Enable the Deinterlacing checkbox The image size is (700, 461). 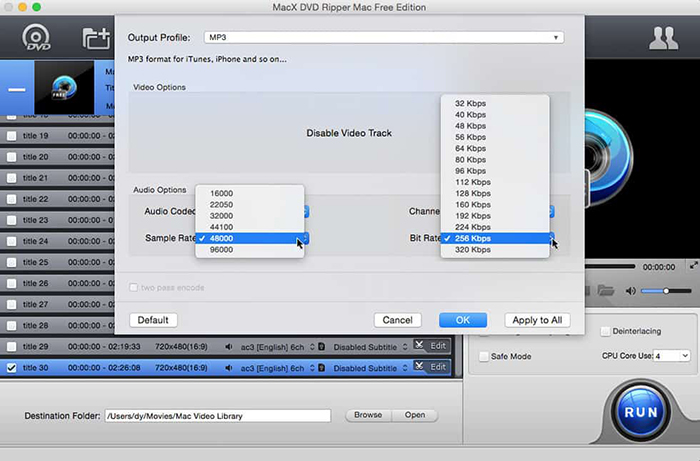[x=605, y=331]
